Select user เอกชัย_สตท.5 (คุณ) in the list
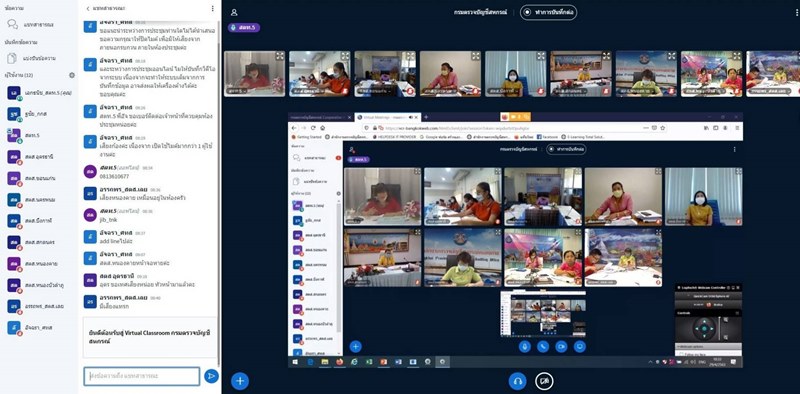This screenshot has height=394, width=800. tap(39, 93)
